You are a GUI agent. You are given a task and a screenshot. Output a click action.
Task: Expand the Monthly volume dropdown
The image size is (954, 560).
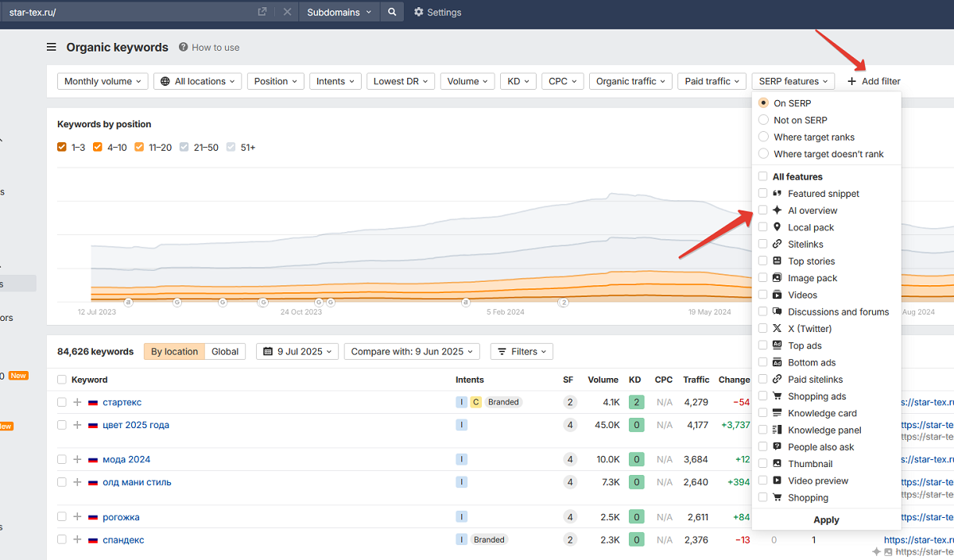click(103, 81)
